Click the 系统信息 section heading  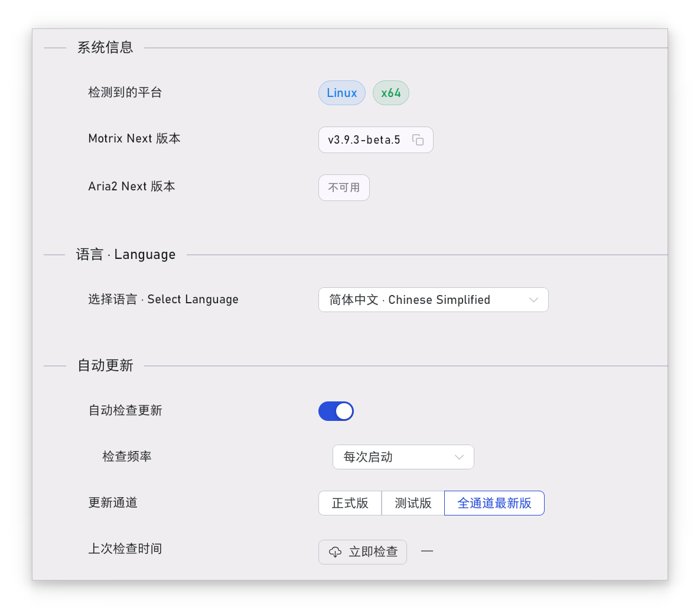click(105, 47)
